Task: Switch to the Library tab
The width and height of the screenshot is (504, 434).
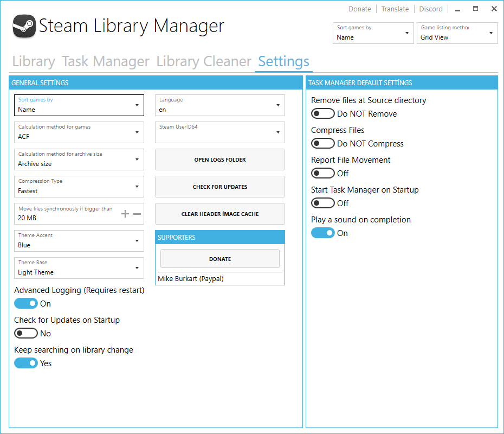Action: pyautogui.click(x=34, y=61)
